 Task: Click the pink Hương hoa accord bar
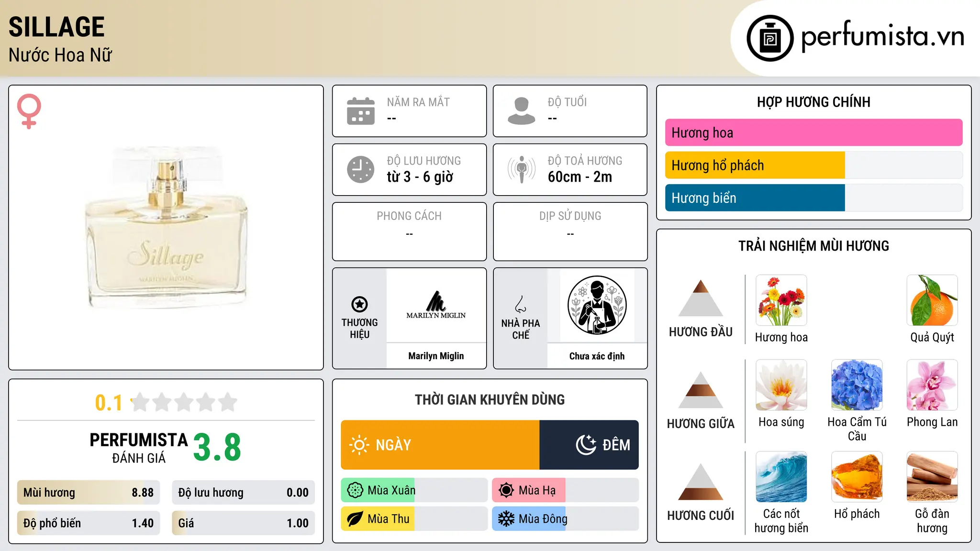pos(813,132)
